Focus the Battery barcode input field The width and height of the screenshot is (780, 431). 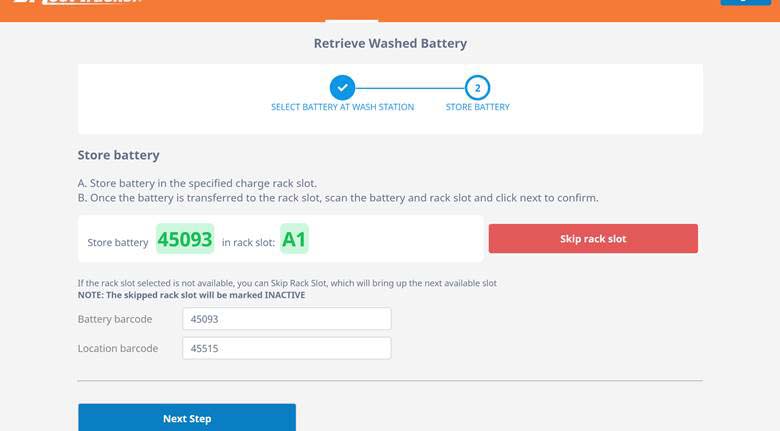coord(286,319)
